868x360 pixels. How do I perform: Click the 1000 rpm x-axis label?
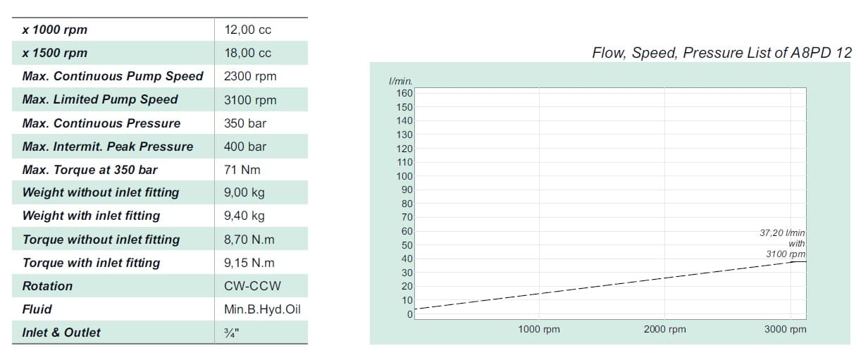539,329
